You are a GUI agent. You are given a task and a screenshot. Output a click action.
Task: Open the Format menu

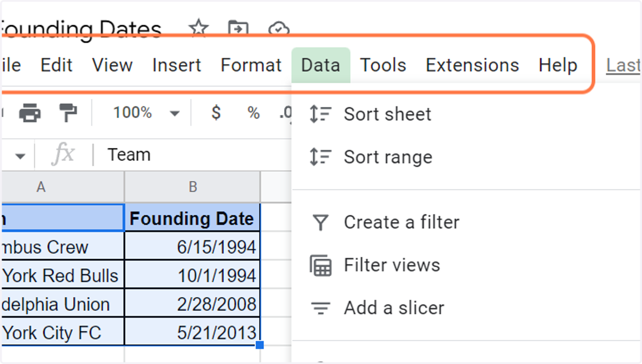[x=251, y=65]
